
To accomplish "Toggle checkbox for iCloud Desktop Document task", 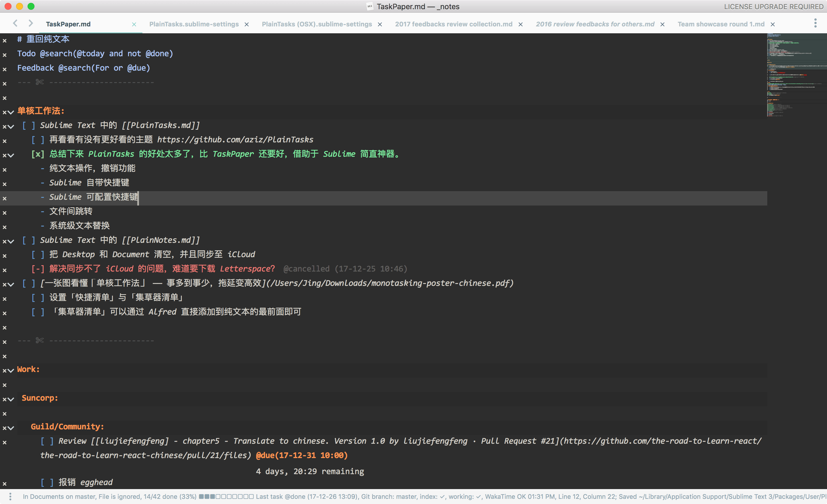I will [x=38, y=255].
